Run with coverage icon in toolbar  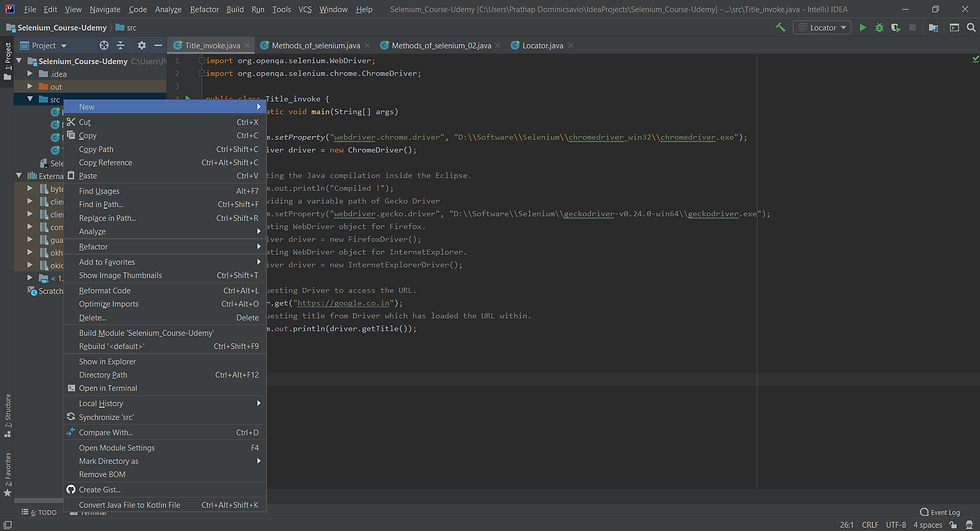tap(896, 27)
